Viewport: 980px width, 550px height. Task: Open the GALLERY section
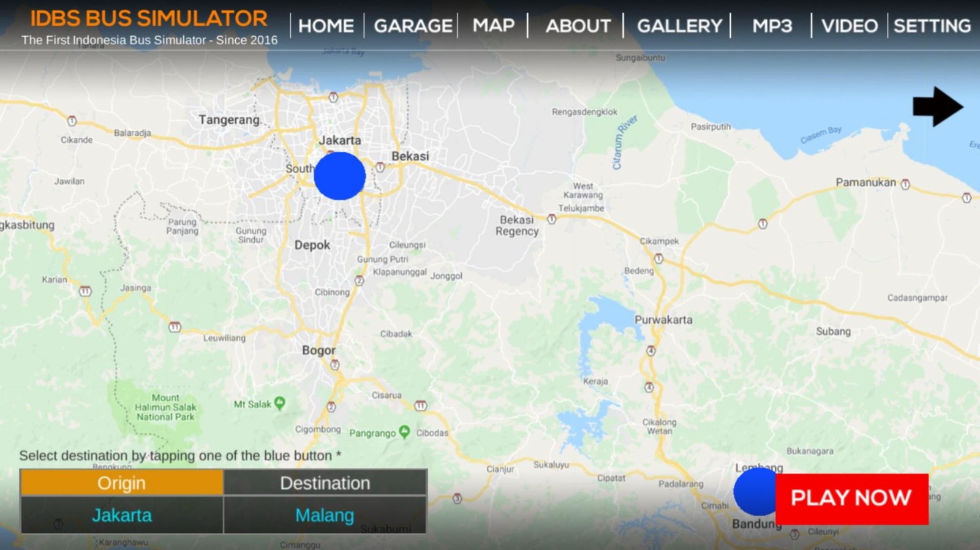coord(679,26)
